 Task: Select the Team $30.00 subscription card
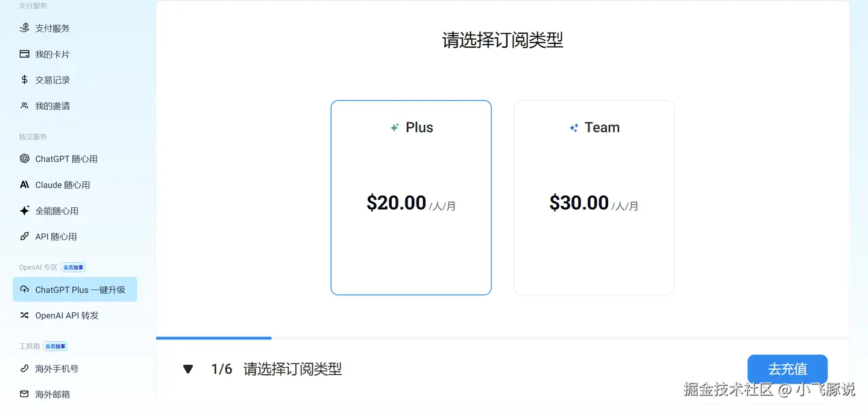point(594,197)
